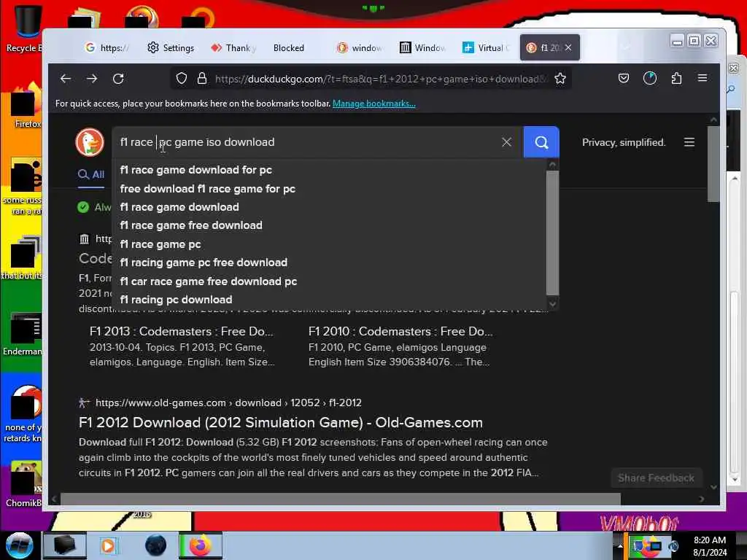Open the Enderman desktop icon
Screen dimensions: 747x560
point(23,333)
